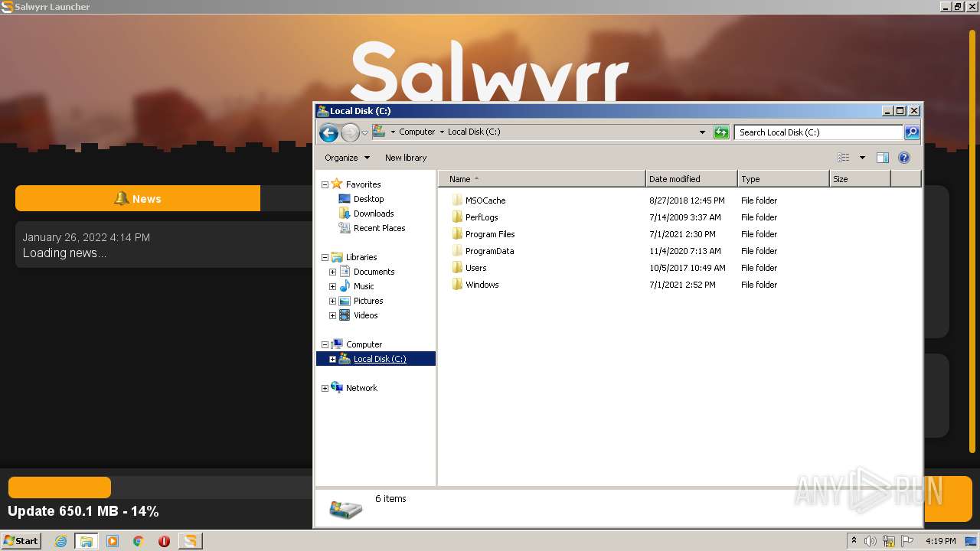980x551 pixels.
Task: Open the Windows Start menu
Action: 21,540
